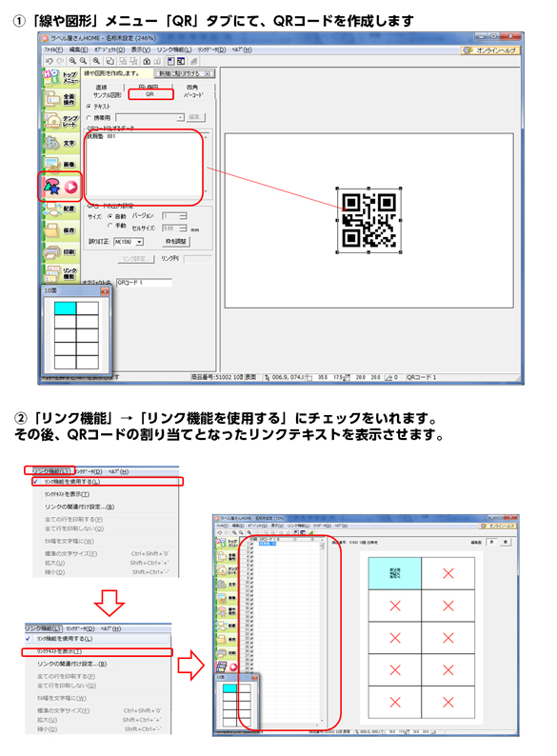Open ファイル(F) menu in the 246% window

coord(53,50)
